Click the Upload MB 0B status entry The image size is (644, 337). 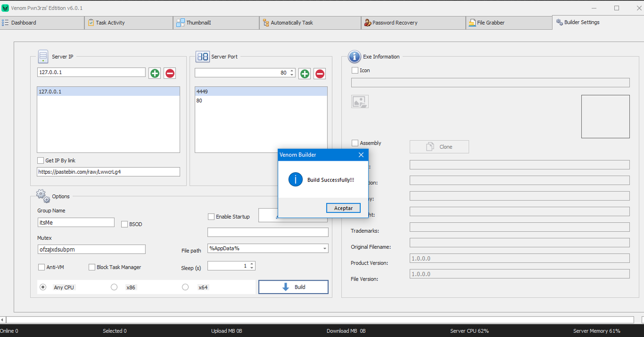[x=227, y=331]
